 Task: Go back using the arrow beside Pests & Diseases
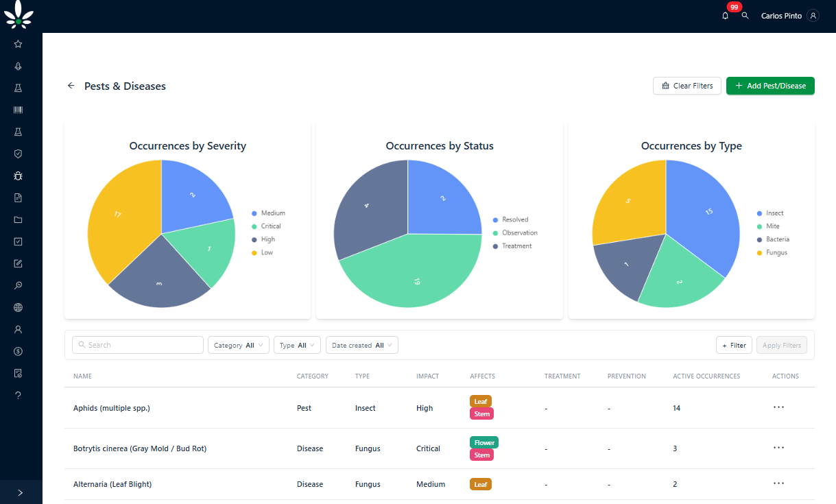tap(71, 86)
